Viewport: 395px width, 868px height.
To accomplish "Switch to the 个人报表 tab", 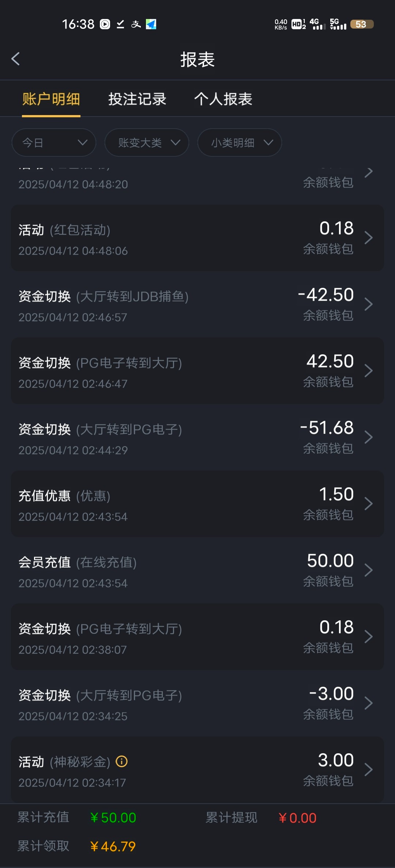I will [x=223, y=99].
